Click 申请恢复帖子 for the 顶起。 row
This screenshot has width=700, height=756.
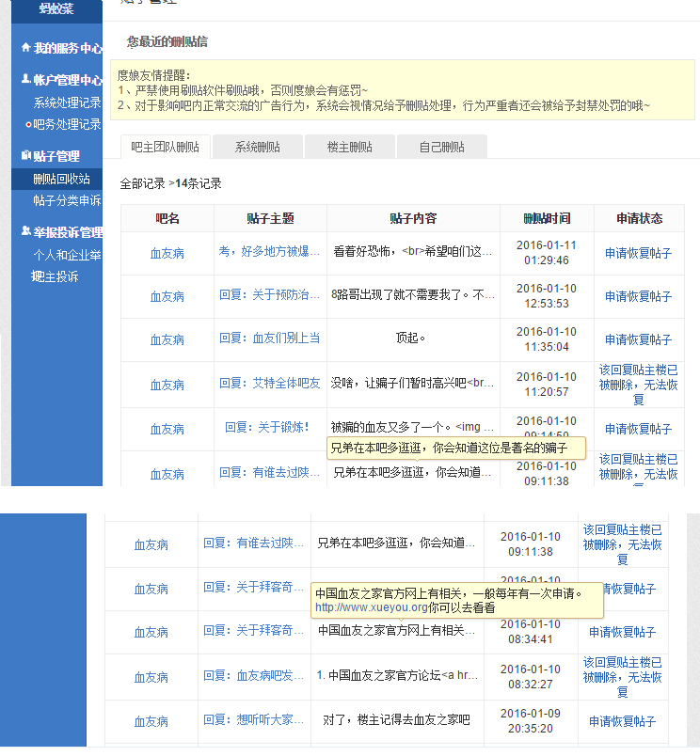pyautogui.click(x=638, y=339)
